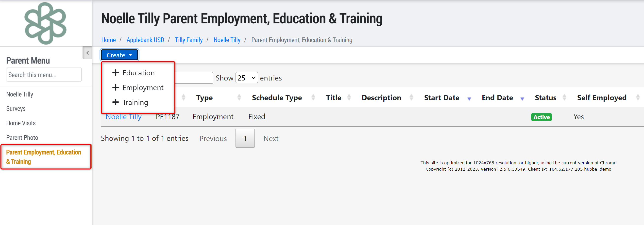Click the Start Date column header

(x=442, y=98)
